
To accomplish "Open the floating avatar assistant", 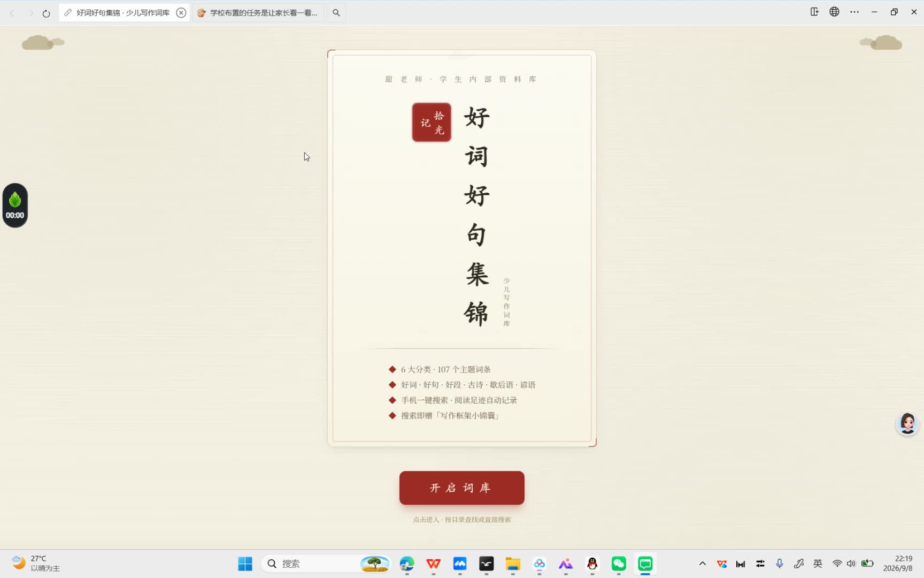I will point(907,423).
